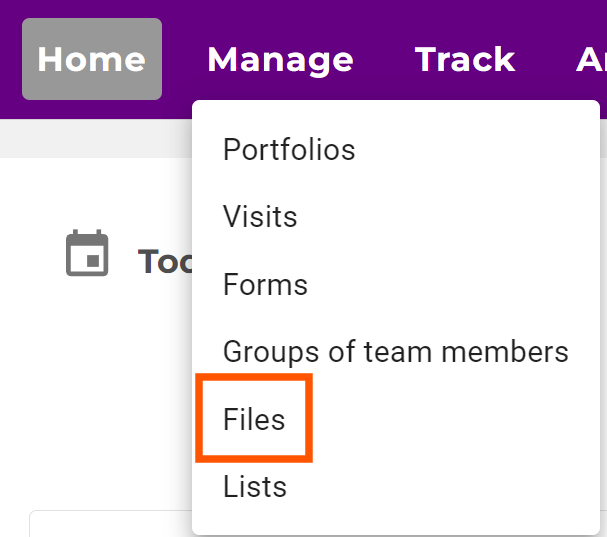Viewport: 607px width, 537px height.
Task: Go to the Lists page
Action: (x=255, y=487)
